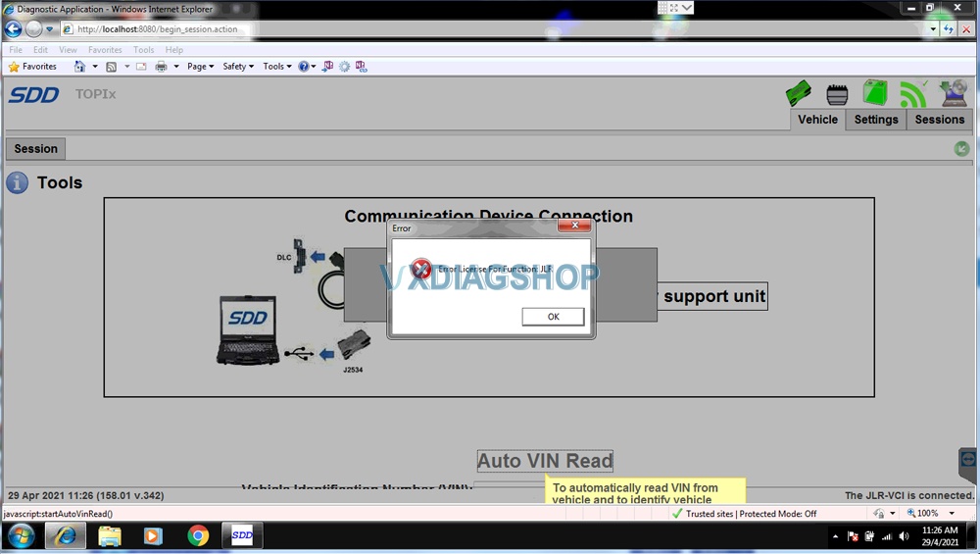Image resolution: width=980 pixels, height=554 pixels.
Task: Click the DLC connector icon in the diagram
Action: pos(299,256)
